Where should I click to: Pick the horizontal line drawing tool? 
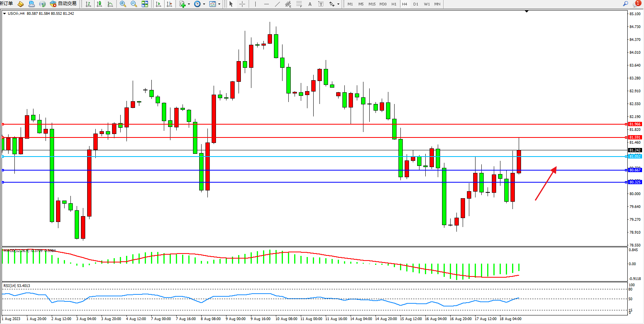pyautogui.click(x=266, y=4)
